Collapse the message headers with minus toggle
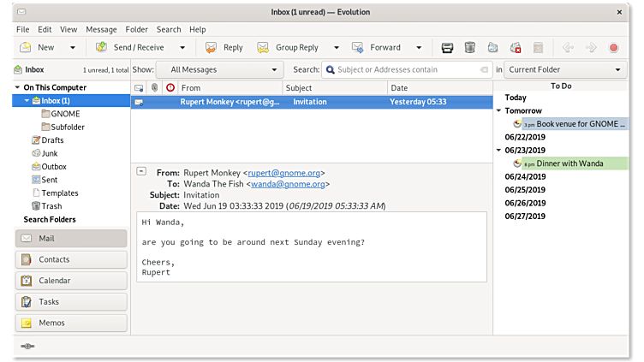The height and width of the screenshot is (362, 644). (x=141, y=171)
